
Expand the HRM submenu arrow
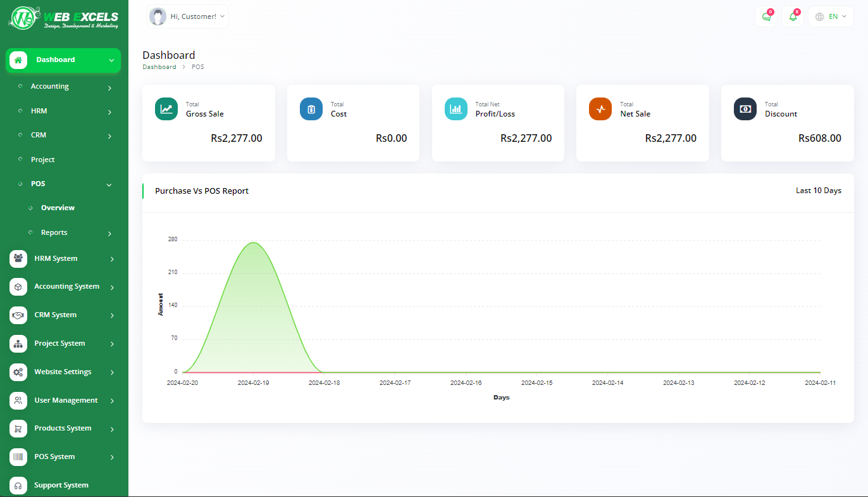tap(109, 112)
